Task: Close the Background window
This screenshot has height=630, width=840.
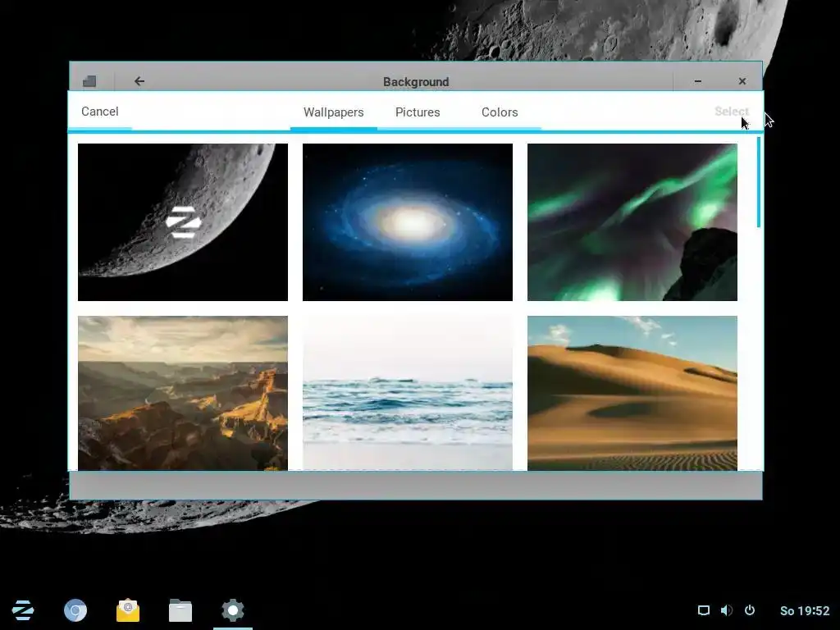Action: click(742, 81)
